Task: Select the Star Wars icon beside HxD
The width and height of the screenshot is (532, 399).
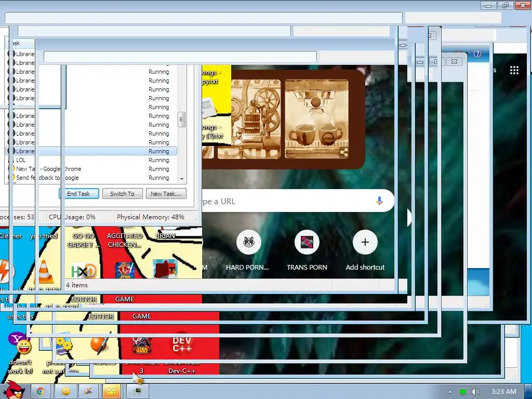Action: (x=125, y=270)
